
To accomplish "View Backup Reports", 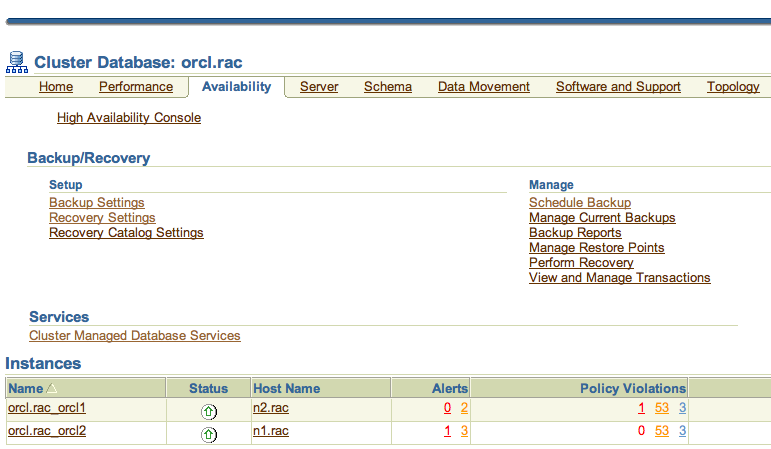I will click(575, 233).
